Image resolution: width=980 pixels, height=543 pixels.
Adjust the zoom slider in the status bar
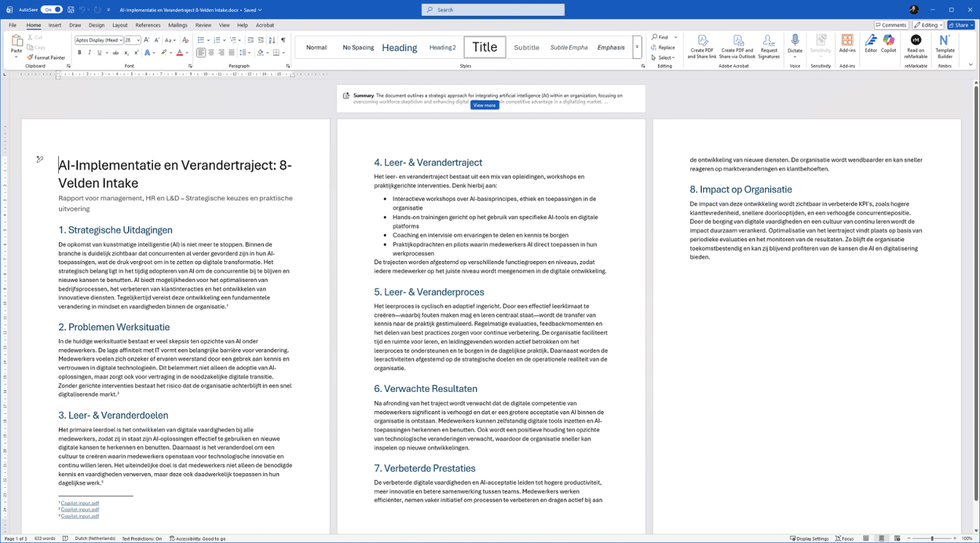tap(932, 539)
